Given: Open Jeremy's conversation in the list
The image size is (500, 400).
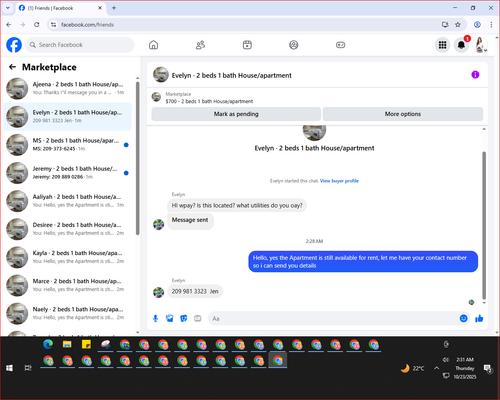Looking at the screenshot, I should click(68, 173).
